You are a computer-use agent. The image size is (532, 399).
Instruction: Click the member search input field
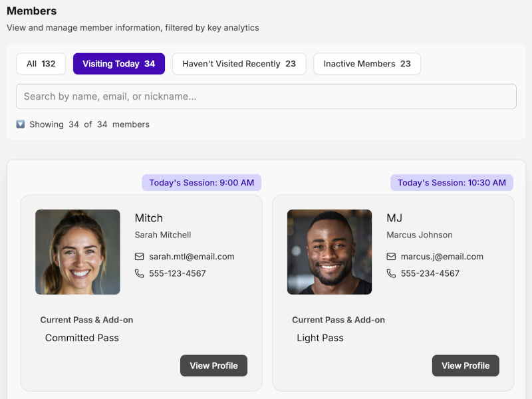click(x=266, y=96)
